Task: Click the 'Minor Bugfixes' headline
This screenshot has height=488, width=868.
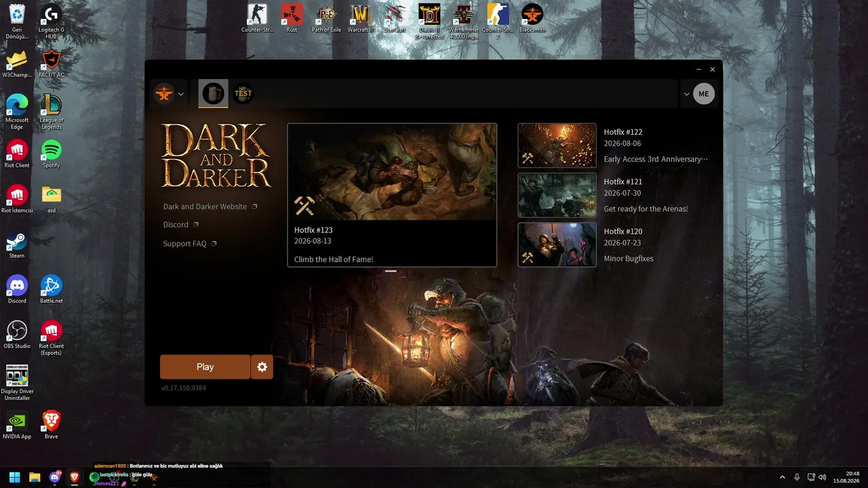Action: pos(629,259)
